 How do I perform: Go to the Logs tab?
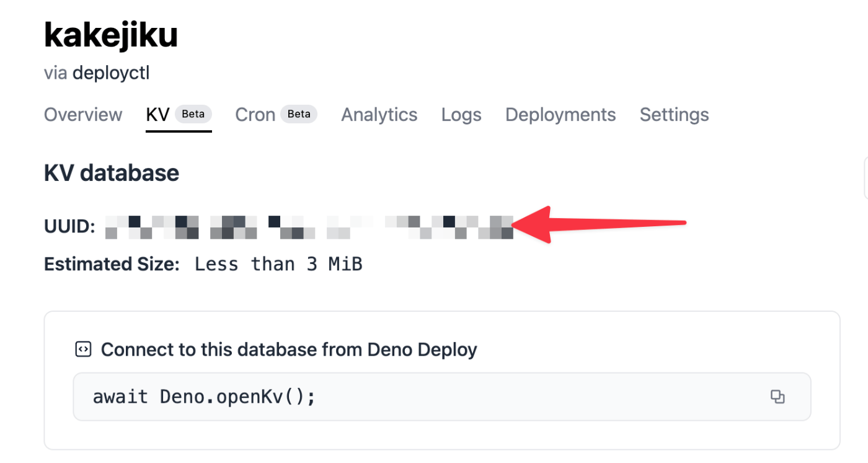[x=461, y=115]
